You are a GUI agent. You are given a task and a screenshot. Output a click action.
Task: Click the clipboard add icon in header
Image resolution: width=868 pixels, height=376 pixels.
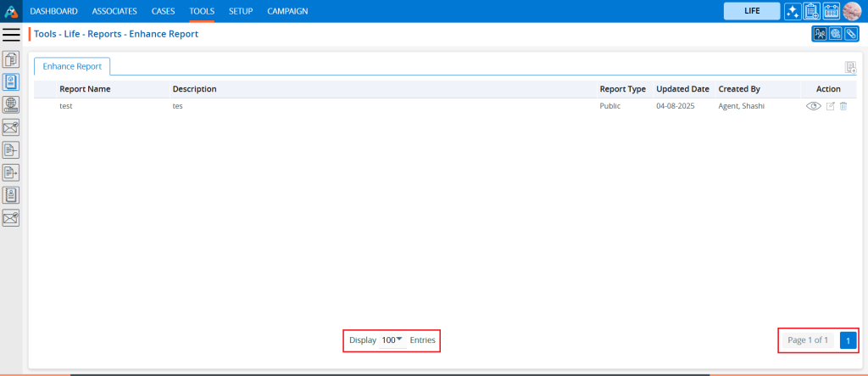click(x=811, y=11)
